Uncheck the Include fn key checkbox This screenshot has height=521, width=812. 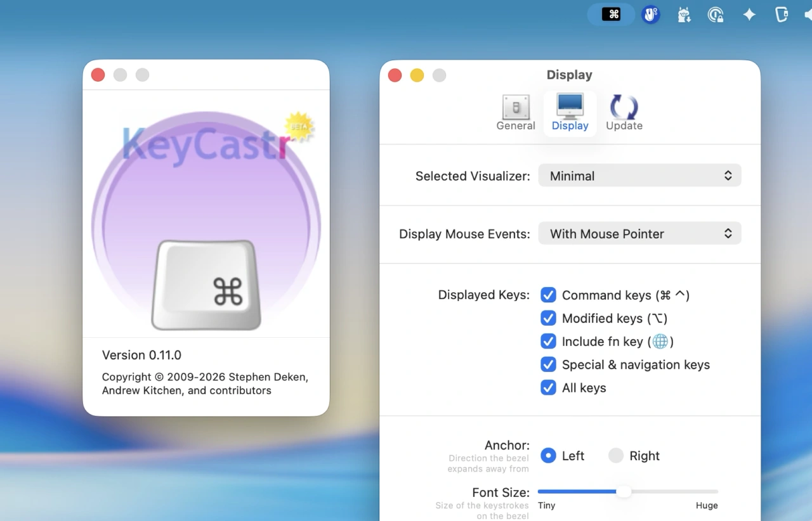tap(548, 341)
